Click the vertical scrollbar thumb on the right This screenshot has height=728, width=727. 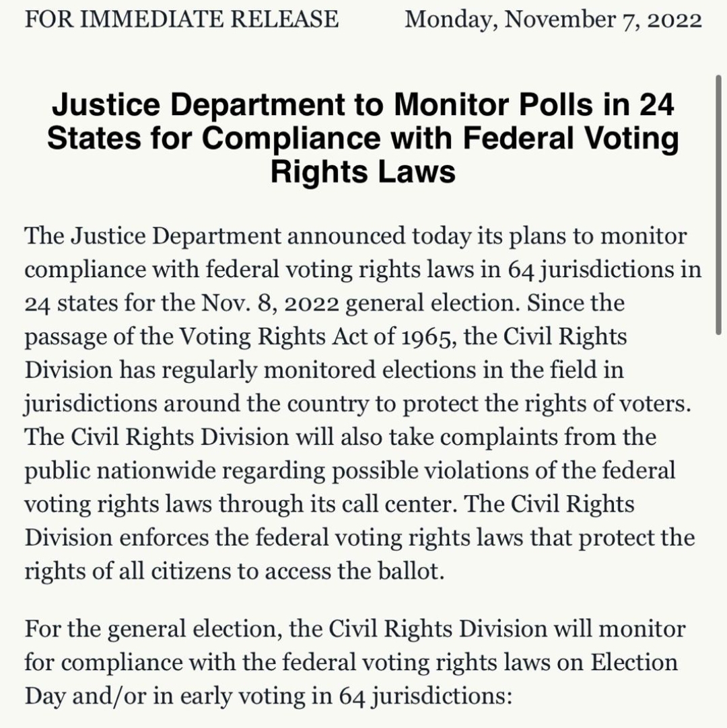719,205
